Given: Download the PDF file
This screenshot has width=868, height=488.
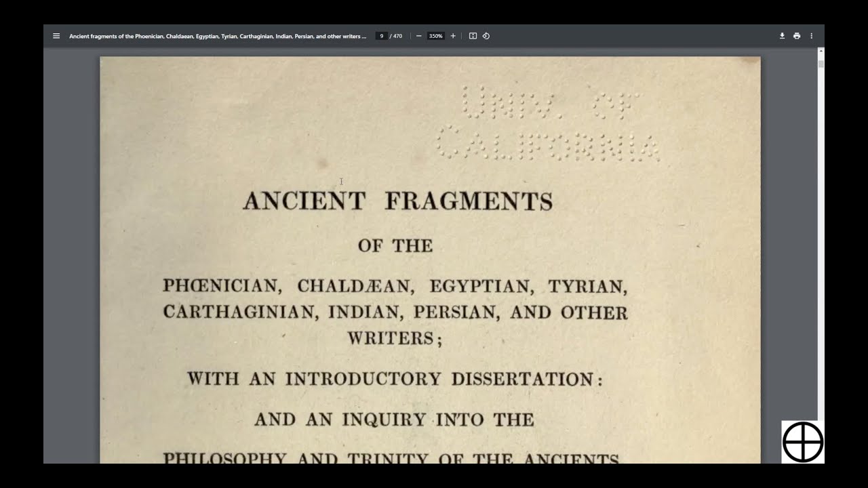Looking at the screenshot, I should click(782, 36).
